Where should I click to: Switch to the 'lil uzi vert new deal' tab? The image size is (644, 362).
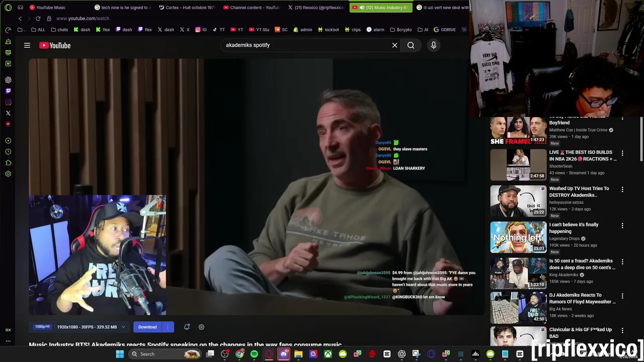click(x=443, y=8)
